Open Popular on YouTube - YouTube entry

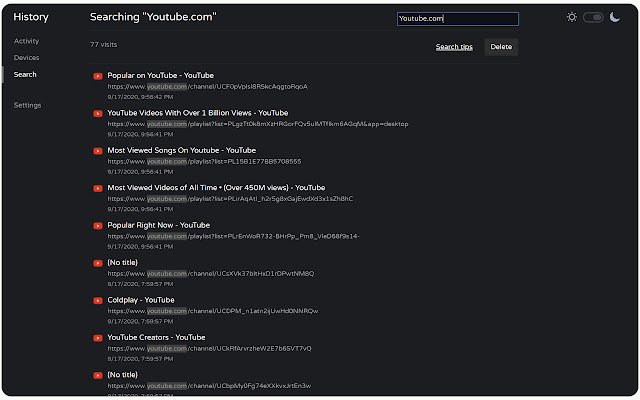click(160, 75)
